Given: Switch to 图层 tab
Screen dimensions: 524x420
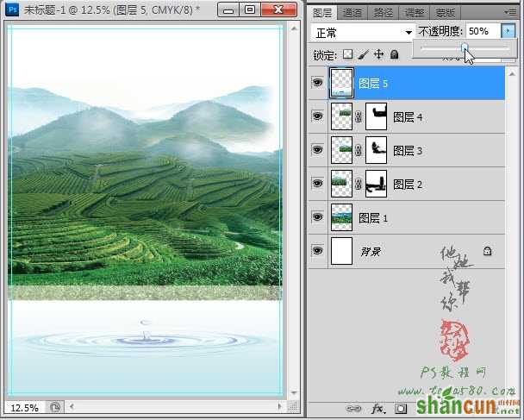Looking at the screenshot, I should click(x=322, y=13).
